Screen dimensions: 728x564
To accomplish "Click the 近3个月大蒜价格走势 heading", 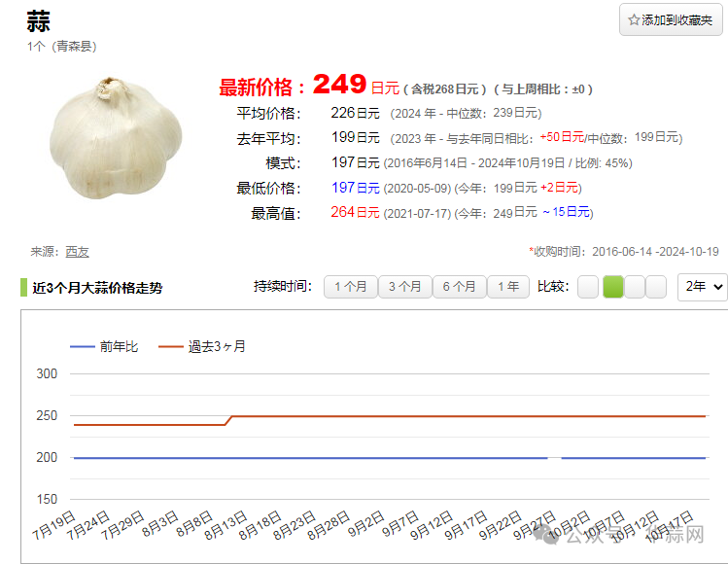I will 97,288.
